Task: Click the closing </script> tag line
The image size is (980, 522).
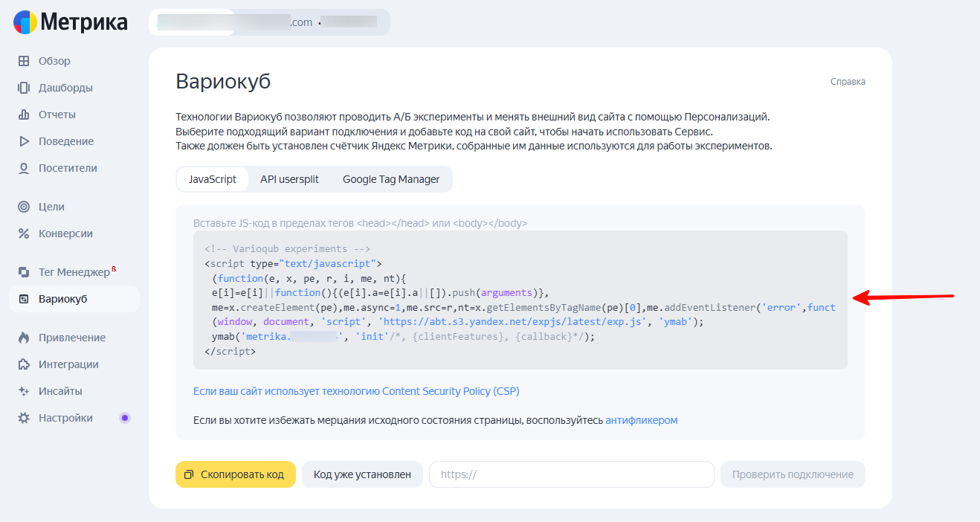Action: click(x=230, y=351)
